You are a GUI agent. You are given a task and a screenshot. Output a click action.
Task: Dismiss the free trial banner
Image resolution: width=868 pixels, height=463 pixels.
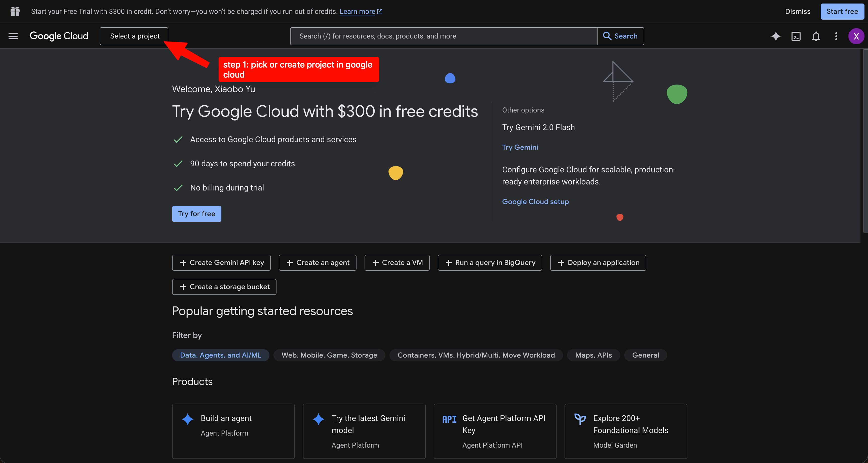(x=798, y=12)
